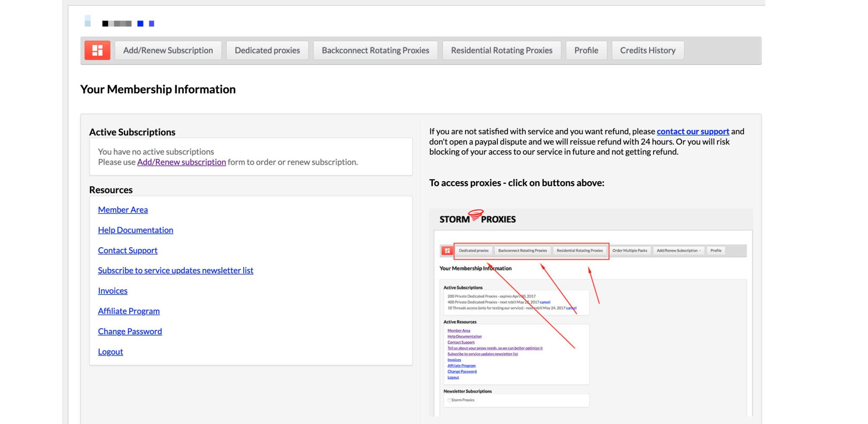
Task: Click the Add/Renew subscription inline link
Action: click(181, 162)
